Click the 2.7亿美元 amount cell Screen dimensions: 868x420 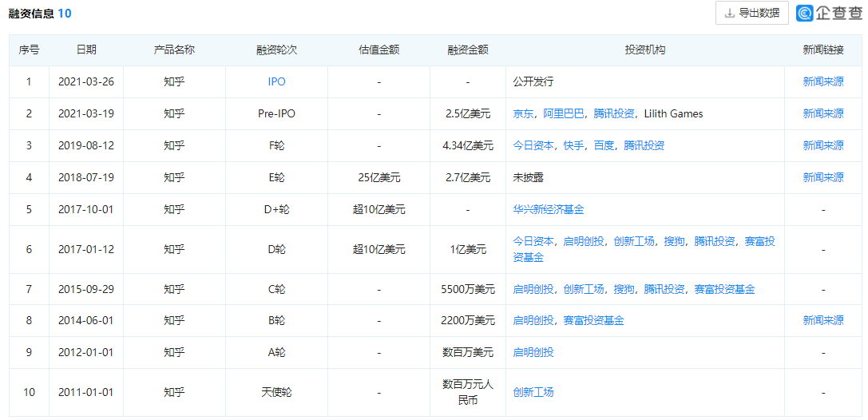(x=468, y=177)
